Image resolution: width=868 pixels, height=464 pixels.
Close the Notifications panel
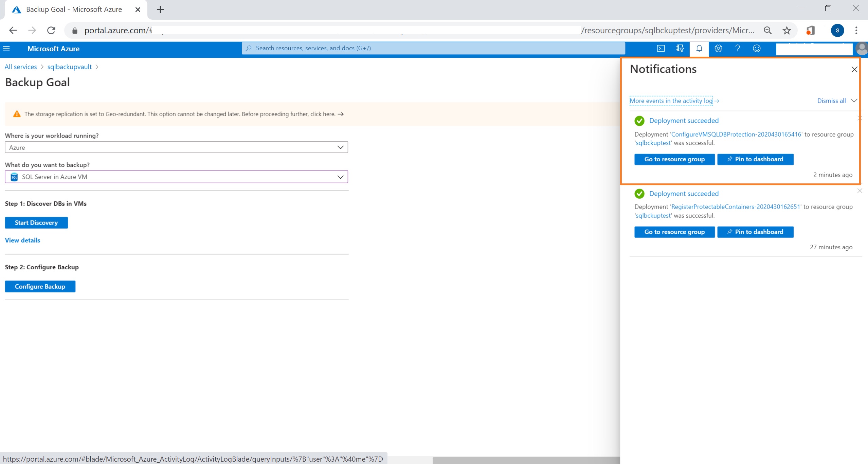[854, 70]
